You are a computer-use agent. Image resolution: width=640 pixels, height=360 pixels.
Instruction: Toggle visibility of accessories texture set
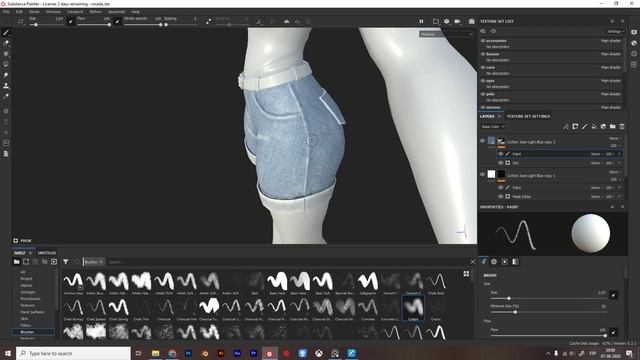point(483,41)
